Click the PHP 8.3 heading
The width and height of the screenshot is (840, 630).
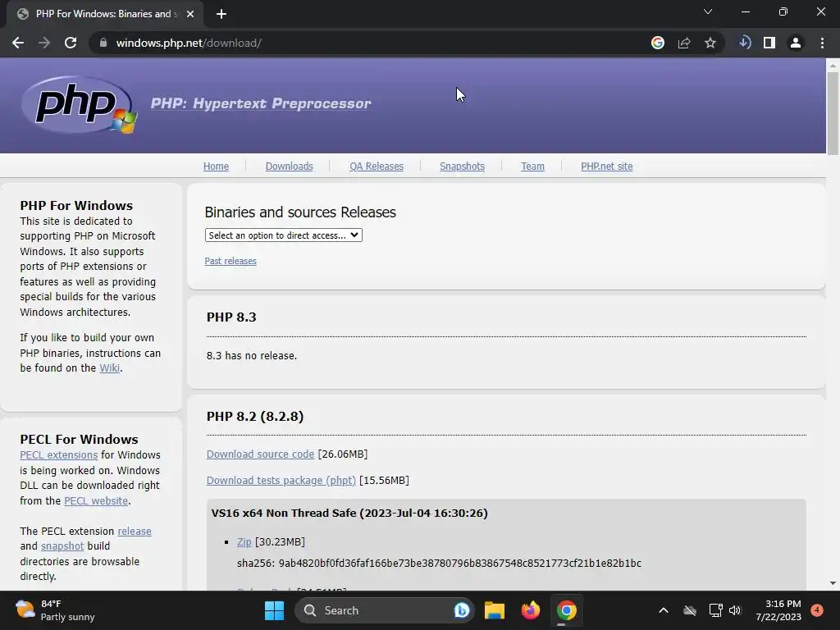pyautogui.click(x=231, y=317)
